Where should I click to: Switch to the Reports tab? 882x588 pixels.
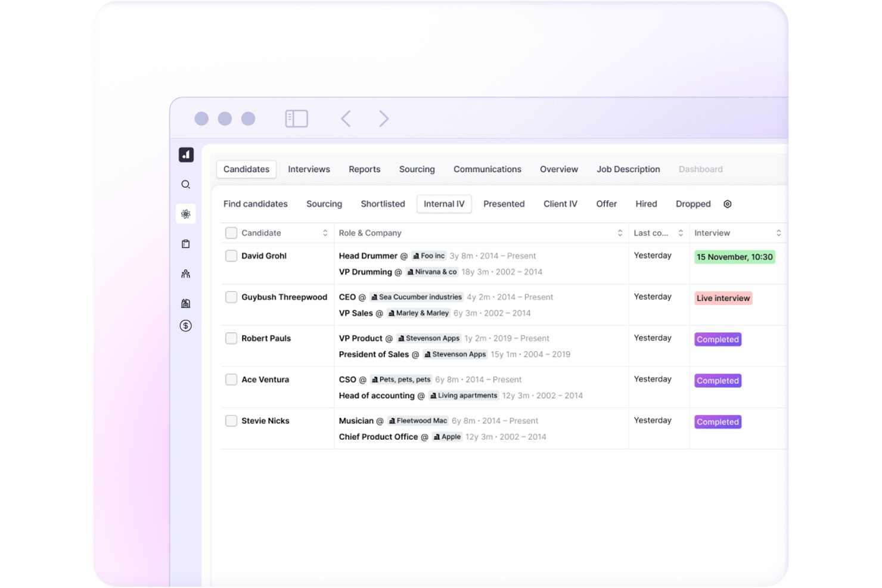[x=364, y=169]
